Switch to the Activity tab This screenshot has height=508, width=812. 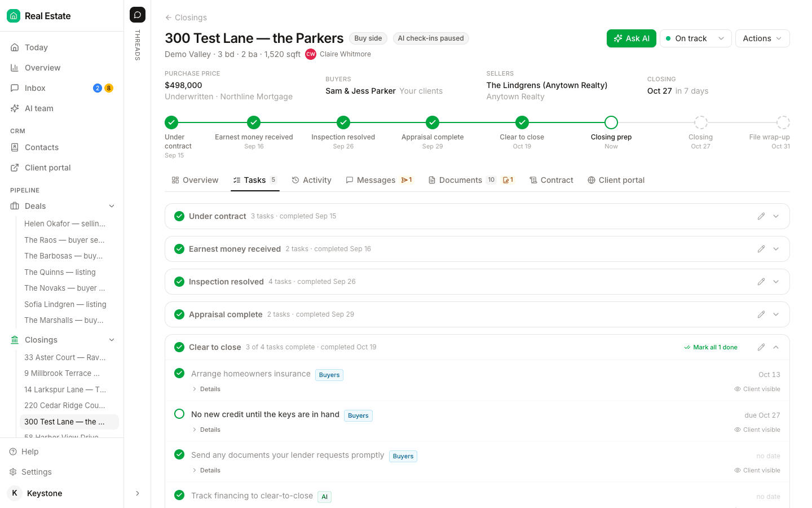coord(311,180)
